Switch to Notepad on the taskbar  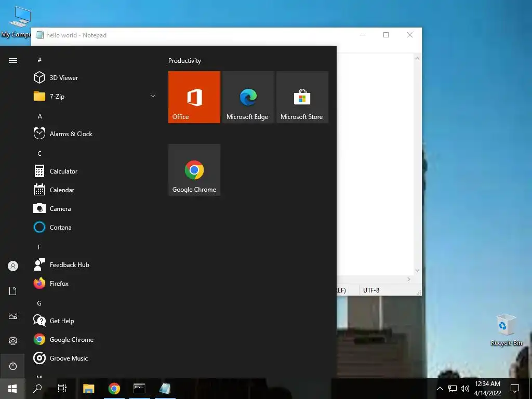[165, 388]
